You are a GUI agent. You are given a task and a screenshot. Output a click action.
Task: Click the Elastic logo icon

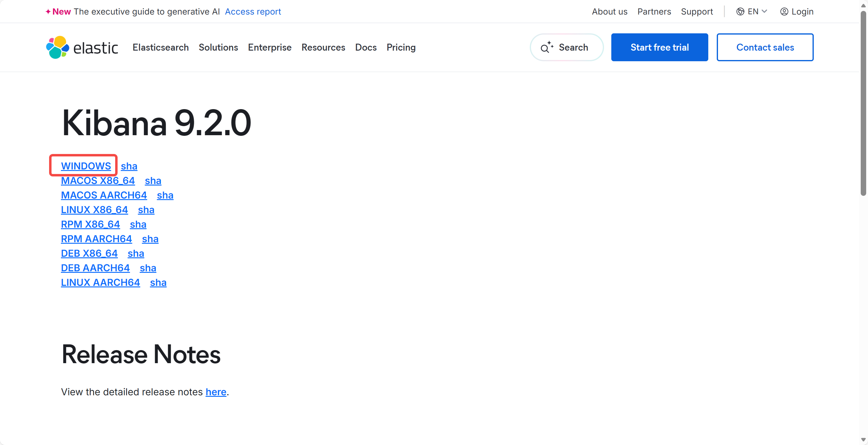58,47
